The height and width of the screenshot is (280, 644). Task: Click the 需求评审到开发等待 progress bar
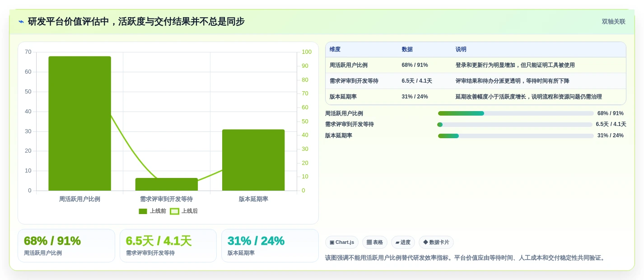(x=515, y=125)
